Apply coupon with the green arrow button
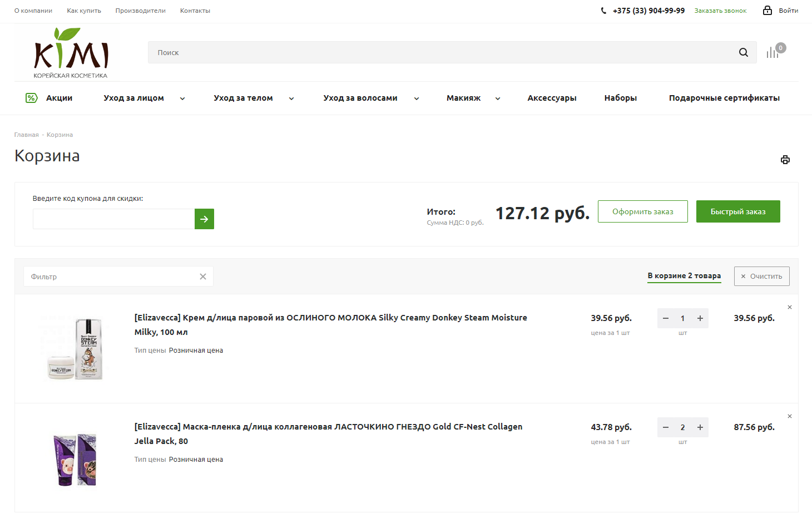Screen dimensions: 812x518 coord(204,219)
